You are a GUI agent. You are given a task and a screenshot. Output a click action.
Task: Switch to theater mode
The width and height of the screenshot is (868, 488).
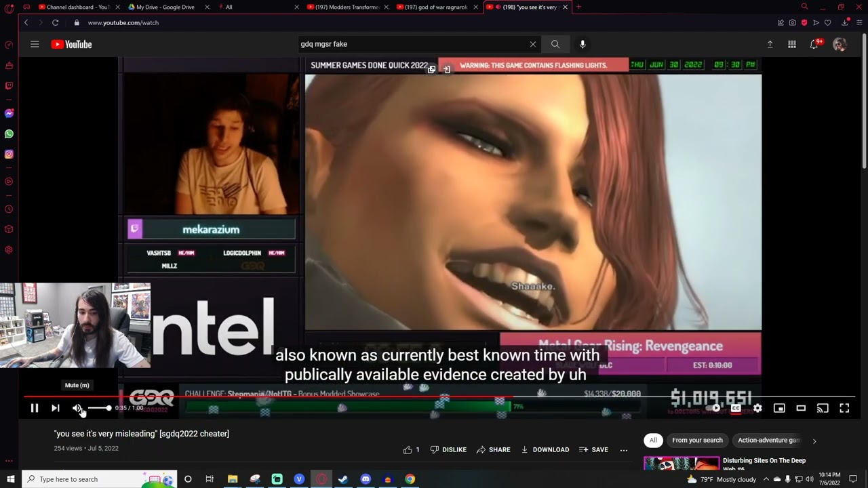[x=801, y=408]
